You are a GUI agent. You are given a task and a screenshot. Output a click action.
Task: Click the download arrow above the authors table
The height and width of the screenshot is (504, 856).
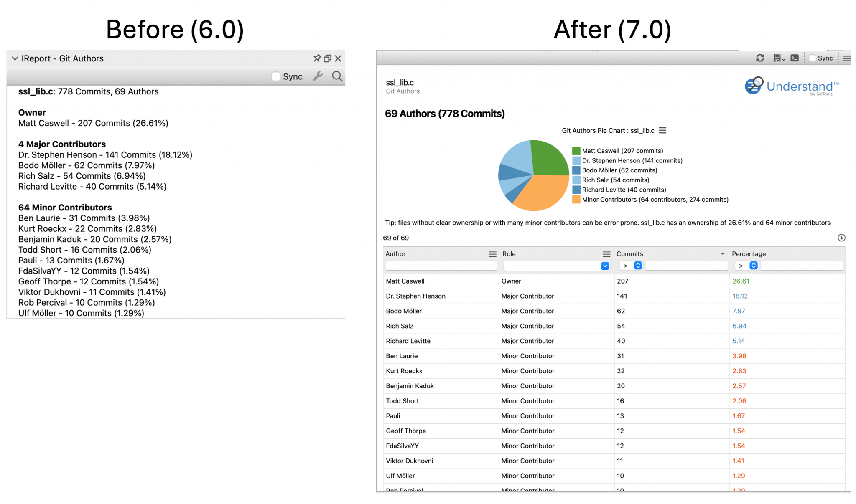click(x=841, y=238)
